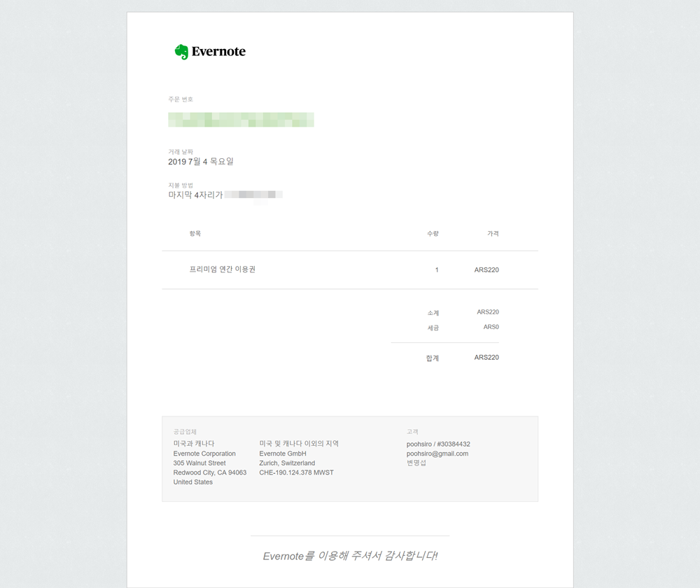Select Evernote GmbH text
This screenshot has height=588, width=700.
point(283,454)
